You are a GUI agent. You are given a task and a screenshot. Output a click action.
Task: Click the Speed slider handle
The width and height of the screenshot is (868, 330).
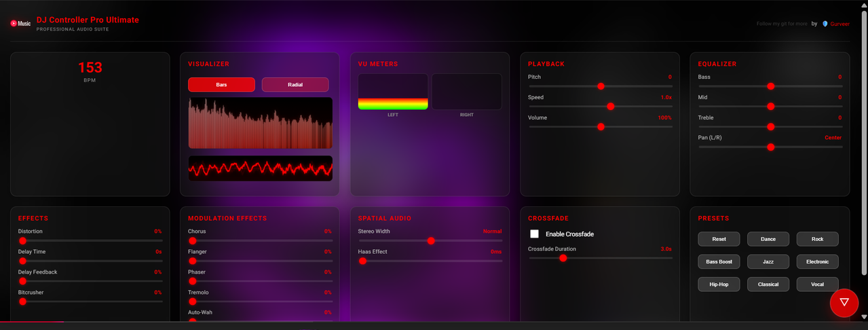click(610, 107)
